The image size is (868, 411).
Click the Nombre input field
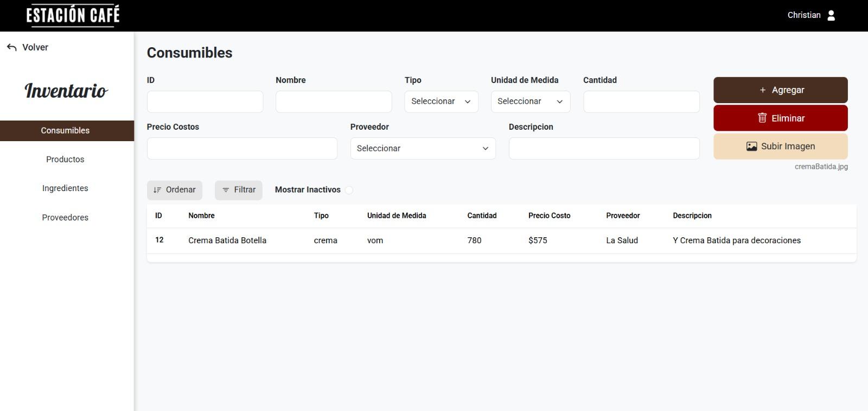tap(333, 102)
